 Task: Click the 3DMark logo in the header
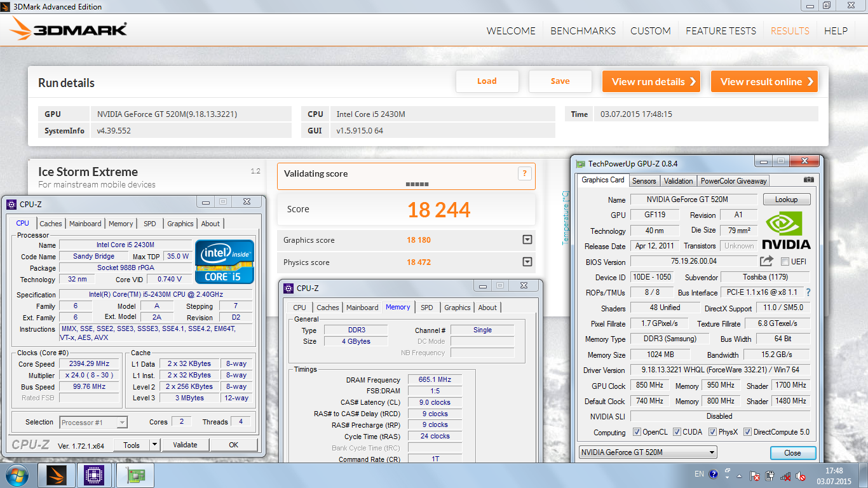click(x=69, y=30)
